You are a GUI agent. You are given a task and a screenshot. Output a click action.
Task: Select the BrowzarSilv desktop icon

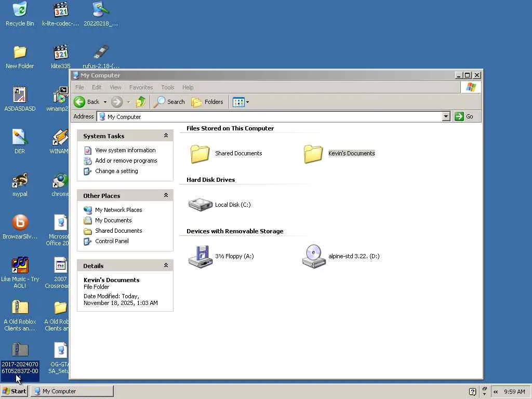click(x=20, y=227)
